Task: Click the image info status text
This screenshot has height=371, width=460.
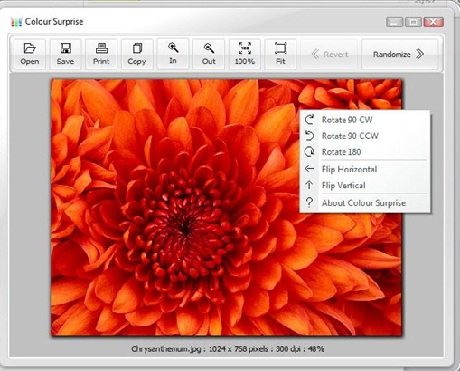Action: click(227, 349)
